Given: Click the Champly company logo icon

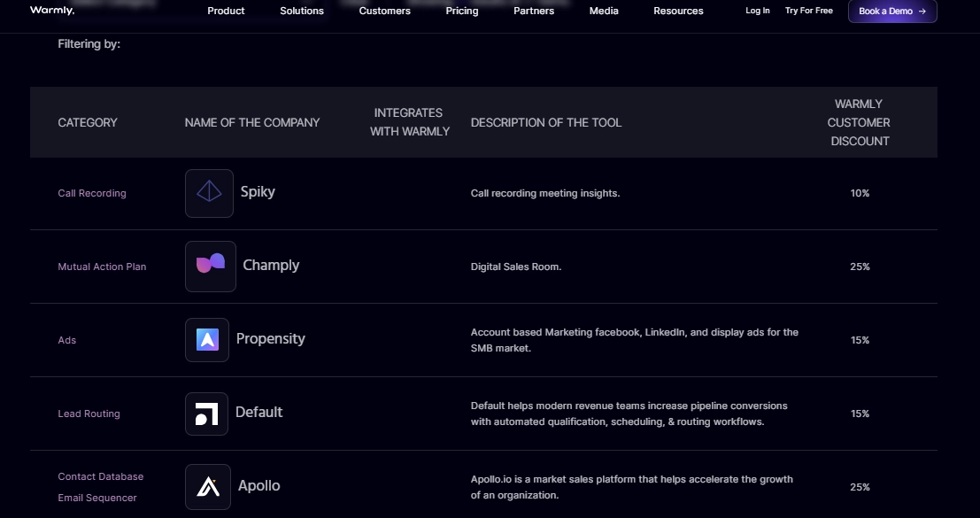Looking at the screenshot, I should [211, 267].
